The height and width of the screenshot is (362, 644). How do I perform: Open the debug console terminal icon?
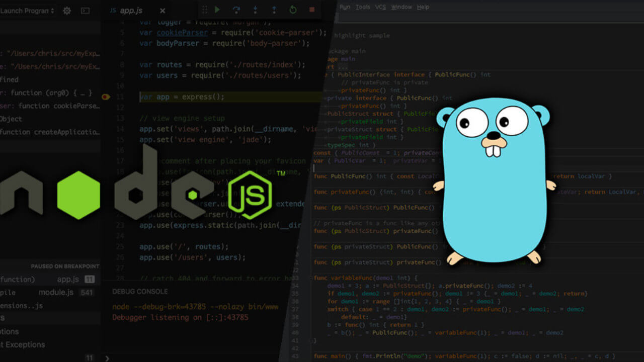pos(85,11)
